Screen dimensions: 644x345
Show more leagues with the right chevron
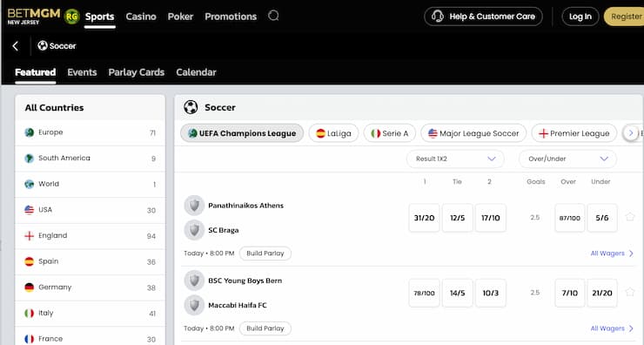[631, 132]
